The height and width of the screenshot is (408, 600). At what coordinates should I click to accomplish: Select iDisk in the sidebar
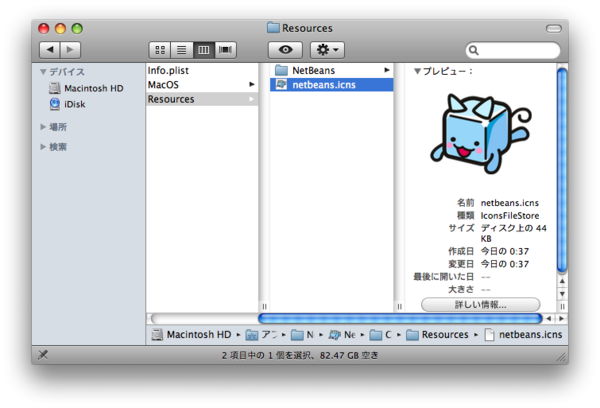68,104
